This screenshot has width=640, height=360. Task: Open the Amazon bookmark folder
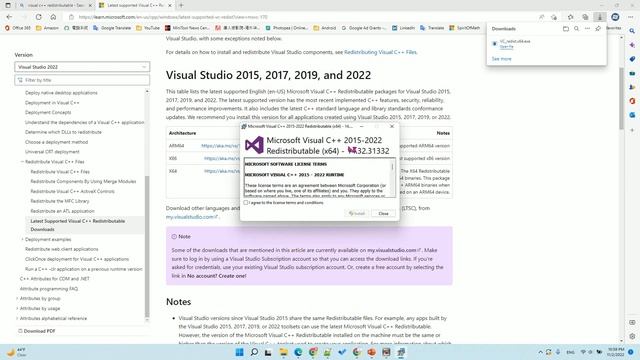click(48, 28)
